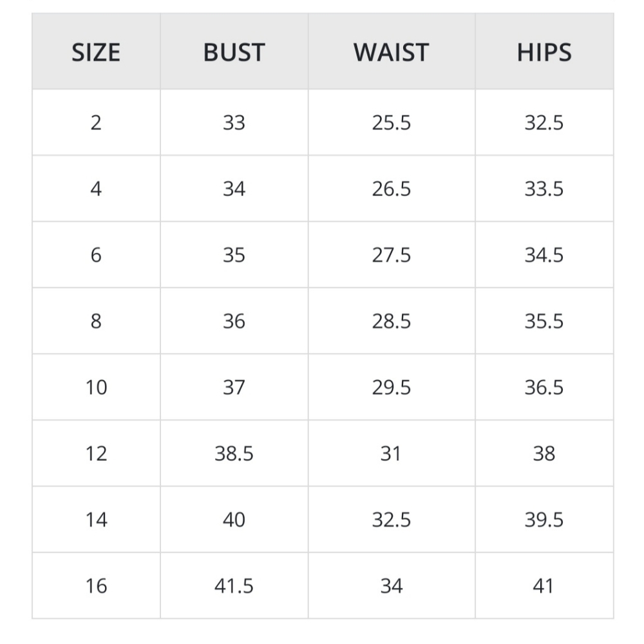
Task: Click the HIPS column header
Action: (x=544, y=53)
